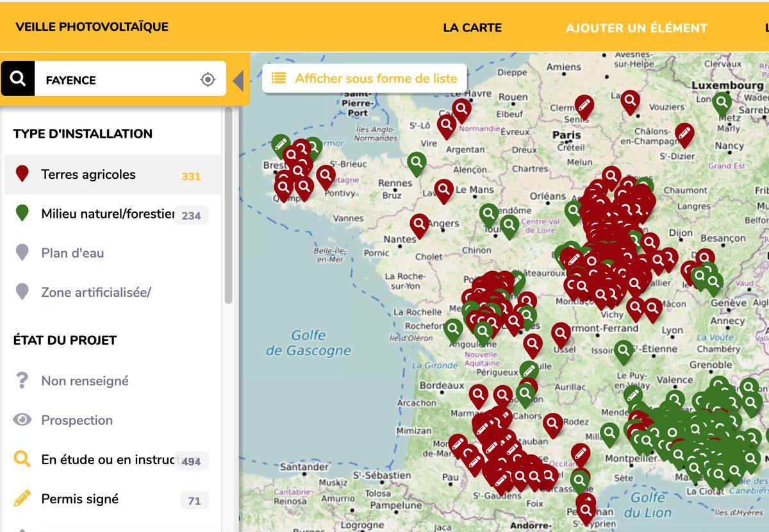Toggle the Permis signé filter
This screenshot has height=532, width=769.
[113, 499]
